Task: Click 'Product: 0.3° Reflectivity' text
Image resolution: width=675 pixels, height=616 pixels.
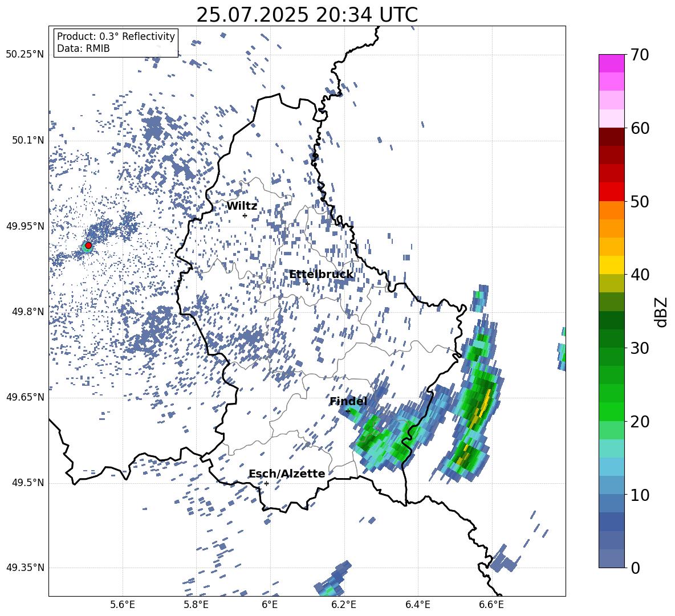Action: 116,36
